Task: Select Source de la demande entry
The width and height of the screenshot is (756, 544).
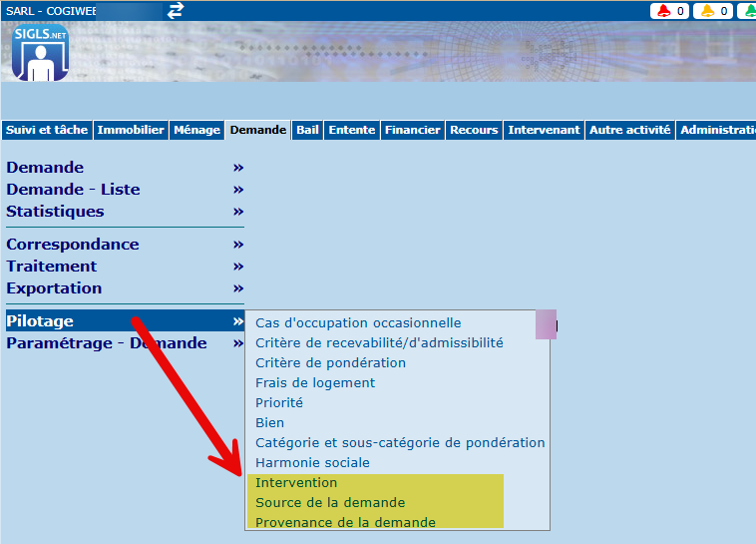Action: tap(330, 503)
